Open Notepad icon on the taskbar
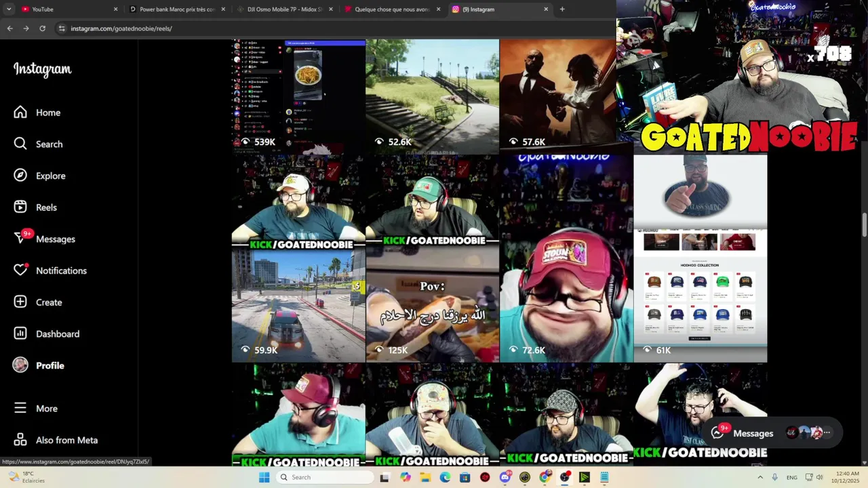 [604, 477]
